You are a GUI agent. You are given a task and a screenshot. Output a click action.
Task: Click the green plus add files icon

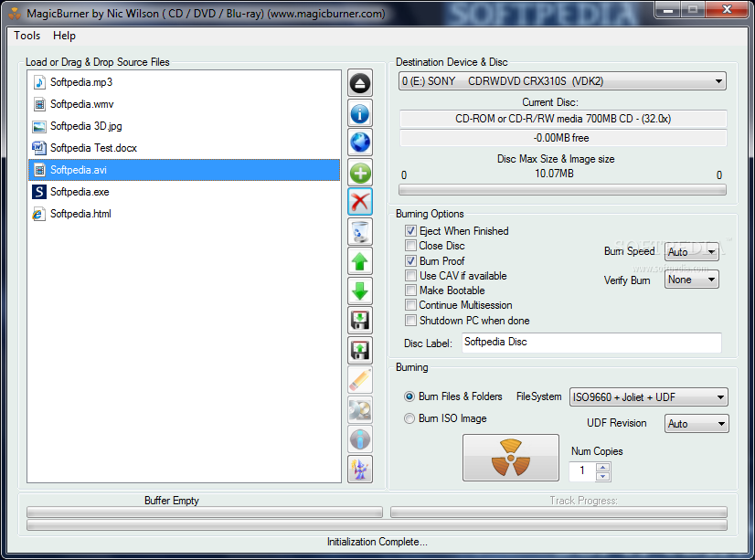[x=360, y=173]
